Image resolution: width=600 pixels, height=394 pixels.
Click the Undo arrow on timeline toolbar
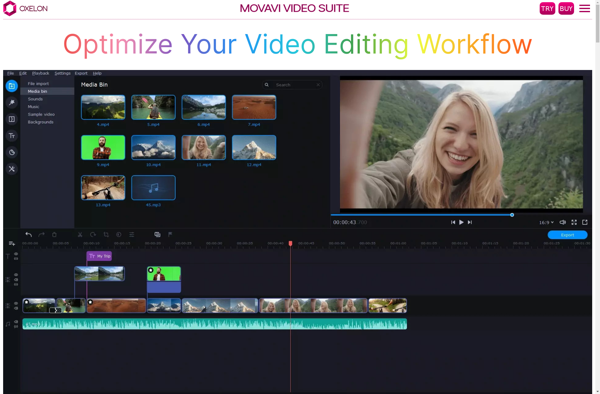(x=29, y=234)
